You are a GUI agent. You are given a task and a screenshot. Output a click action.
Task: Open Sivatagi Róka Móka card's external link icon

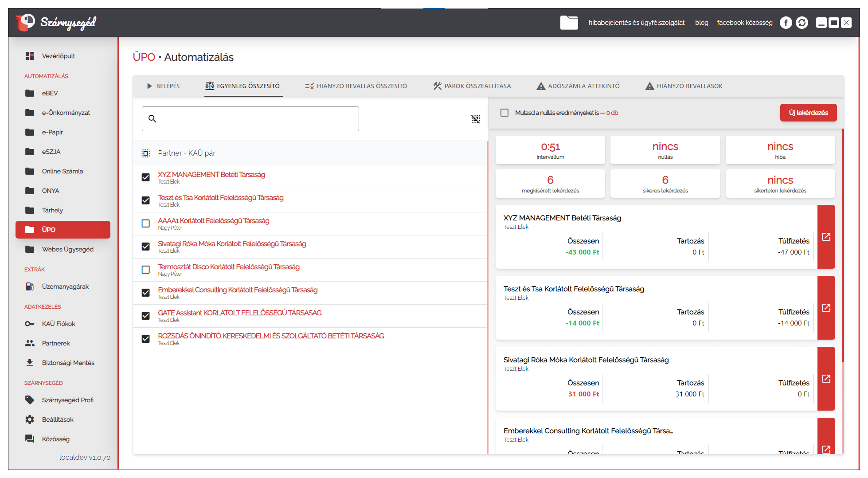pyautogui.click(x=826, y=379)
